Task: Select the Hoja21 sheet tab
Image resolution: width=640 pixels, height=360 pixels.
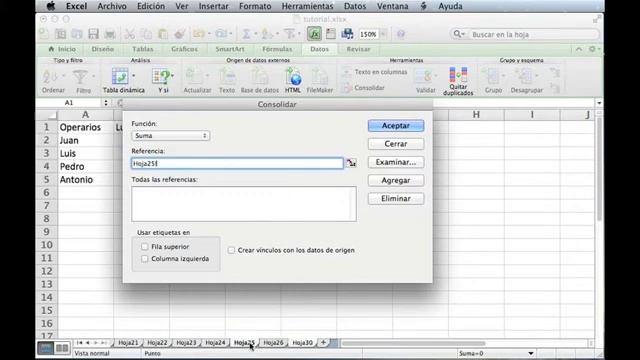Action: (x=128, y=343)
